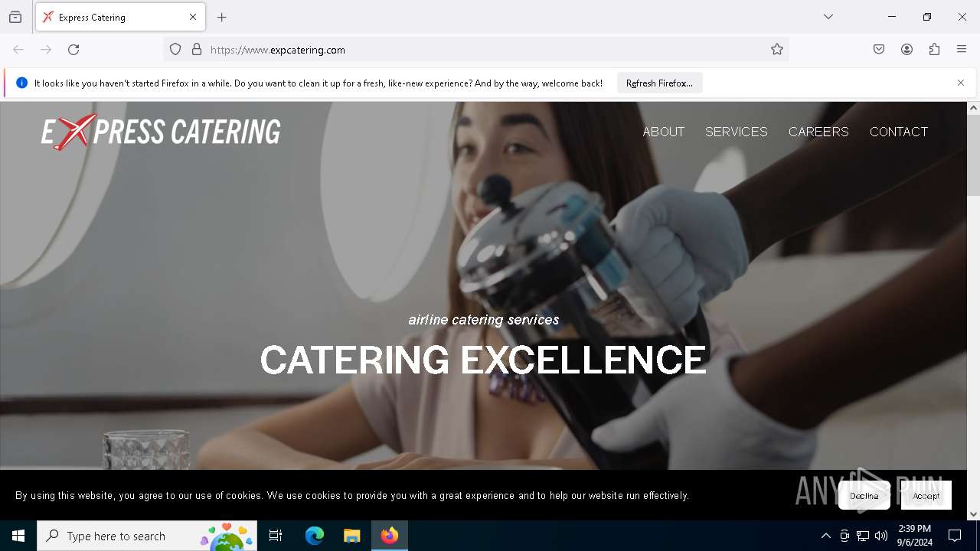Click the page scrollbar up arrow
The image size is (980, 551).
(974, 108)
